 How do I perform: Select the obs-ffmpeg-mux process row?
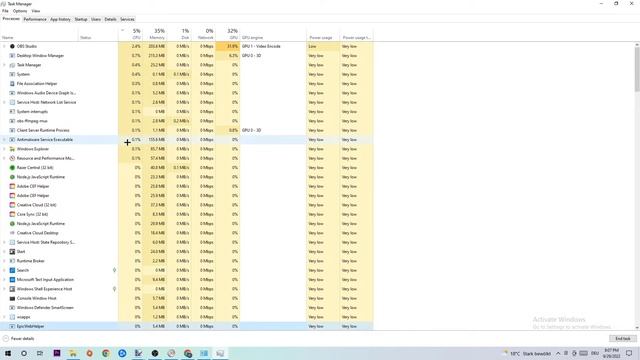(x=187, y=121)
